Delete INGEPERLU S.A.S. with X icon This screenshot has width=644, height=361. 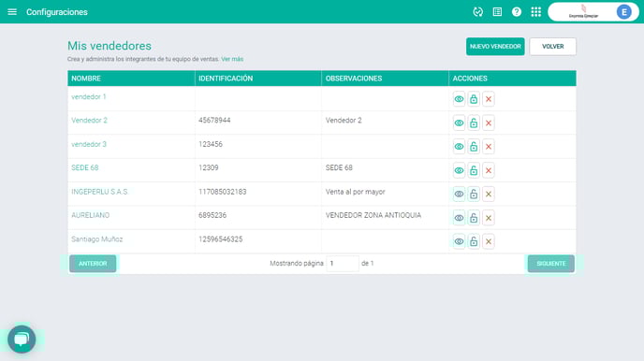(489, 194)
